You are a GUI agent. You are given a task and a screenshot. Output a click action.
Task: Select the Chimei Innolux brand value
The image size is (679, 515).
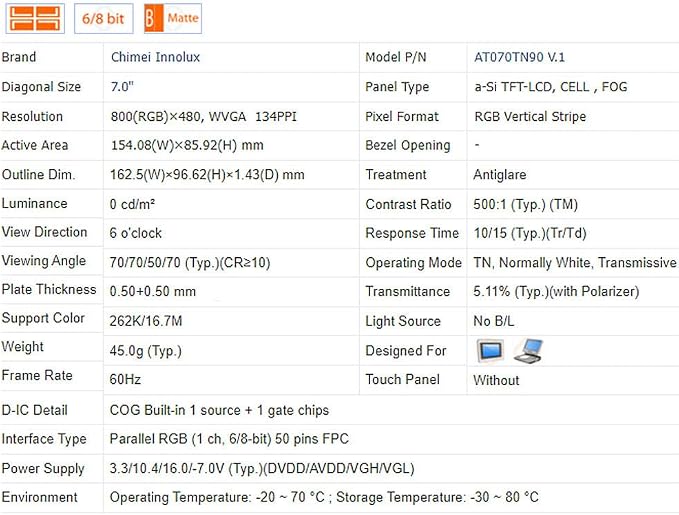[x=155, y=57]
